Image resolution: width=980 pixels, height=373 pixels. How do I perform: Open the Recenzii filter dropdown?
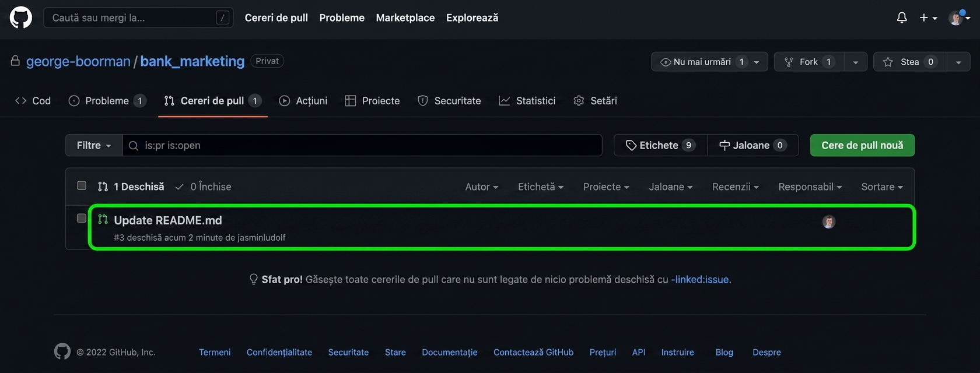click(736, 186)
